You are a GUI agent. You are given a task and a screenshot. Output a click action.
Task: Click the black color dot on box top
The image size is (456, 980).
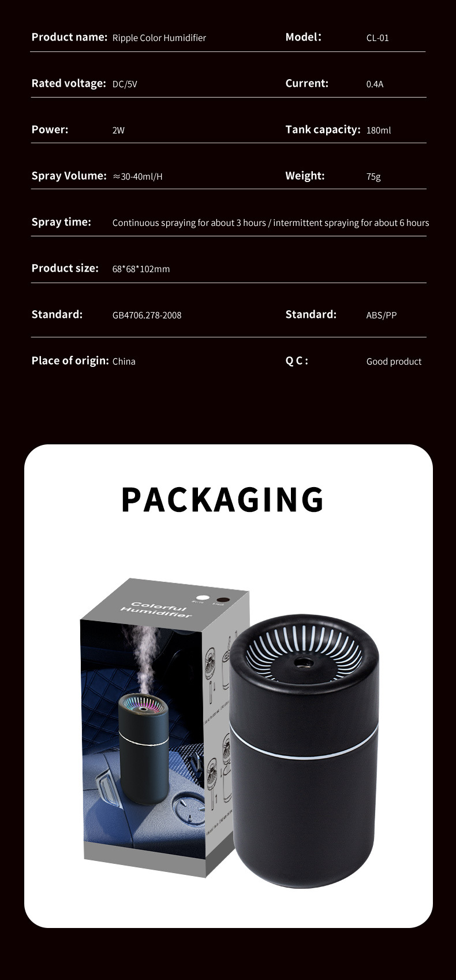222,600
